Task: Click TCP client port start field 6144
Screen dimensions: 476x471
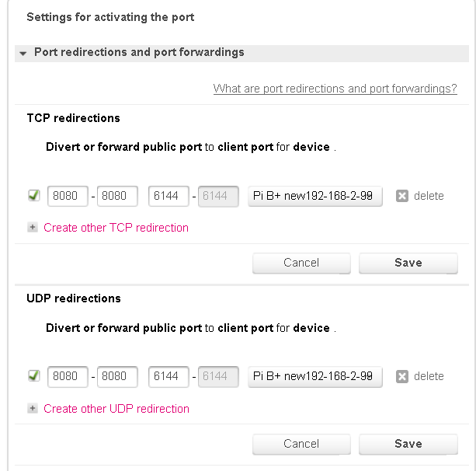Action: click(x=169, y=196)
